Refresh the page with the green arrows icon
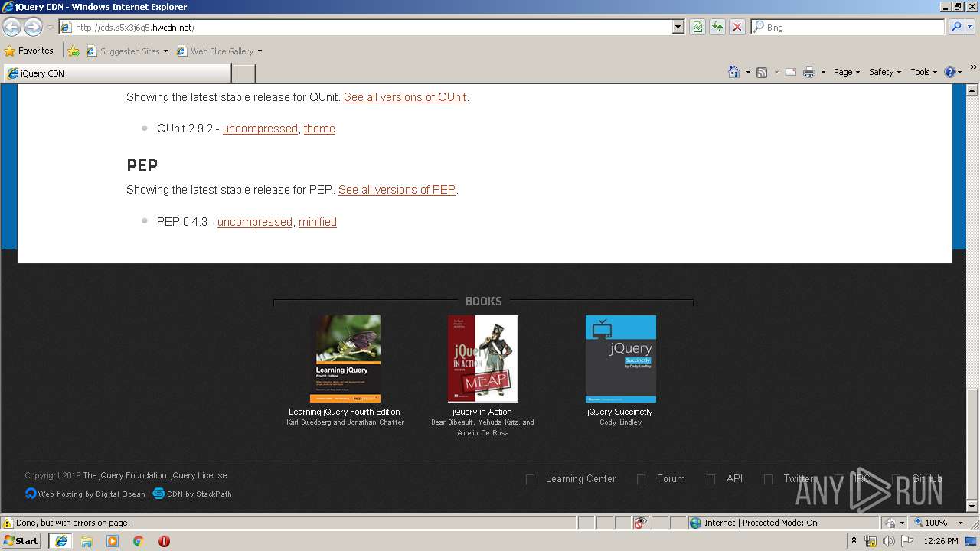The width and height of the screenshot is (980, 551). 717,27
